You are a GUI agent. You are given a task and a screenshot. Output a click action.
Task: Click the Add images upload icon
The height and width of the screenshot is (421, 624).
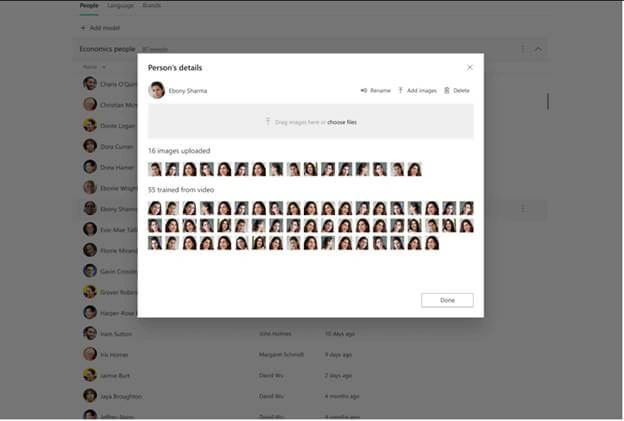400,90
